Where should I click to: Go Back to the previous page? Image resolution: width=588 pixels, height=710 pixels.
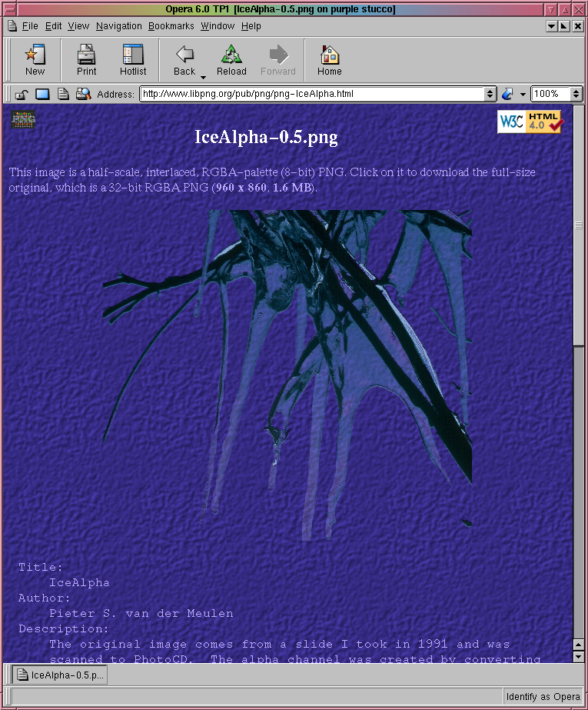tap(184, 60)
